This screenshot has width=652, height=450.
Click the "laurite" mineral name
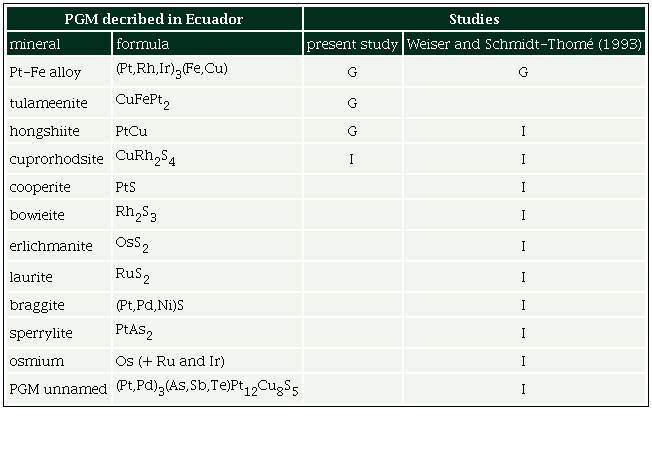click(31, 276)
